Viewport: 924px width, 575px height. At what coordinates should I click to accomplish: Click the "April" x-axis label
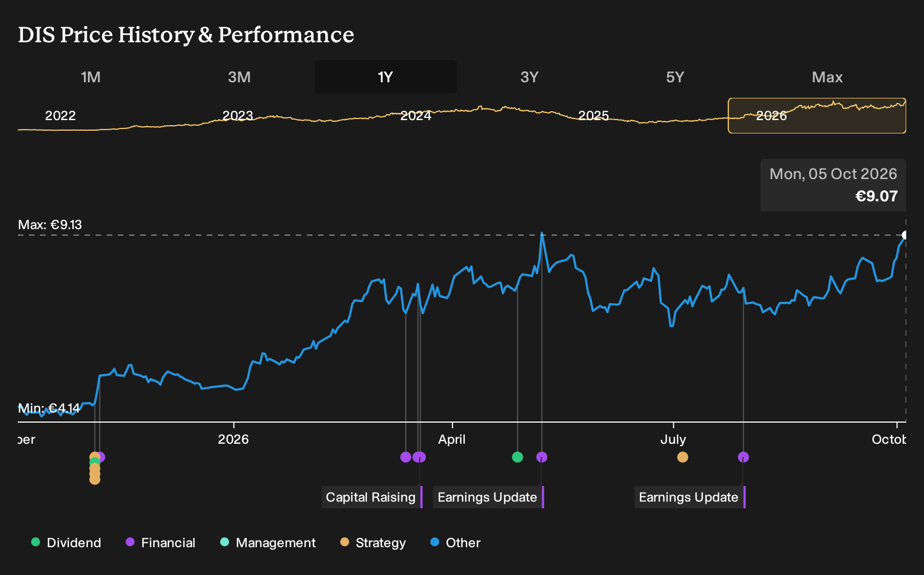click(x=452, y=439)
